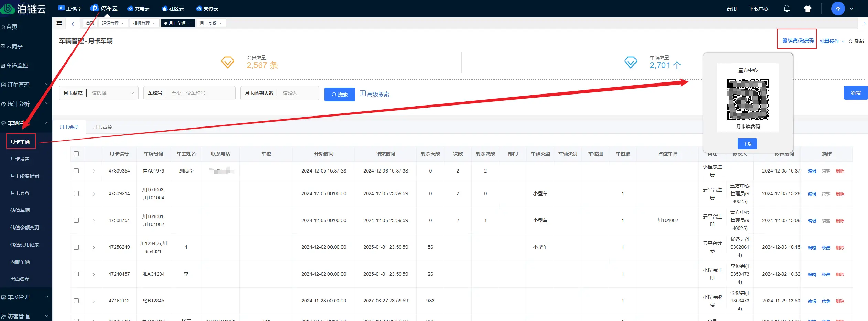Screen dimensions: 868x321
Task: Click the 充电云 top navigation icon
Action: [x=130, y=9]
